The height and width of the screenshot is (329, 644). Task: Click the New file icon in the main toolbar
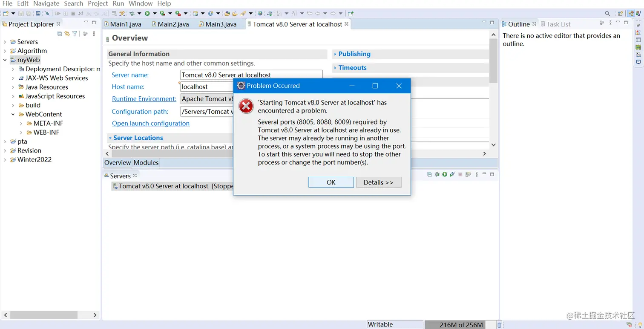coord(6,14)
